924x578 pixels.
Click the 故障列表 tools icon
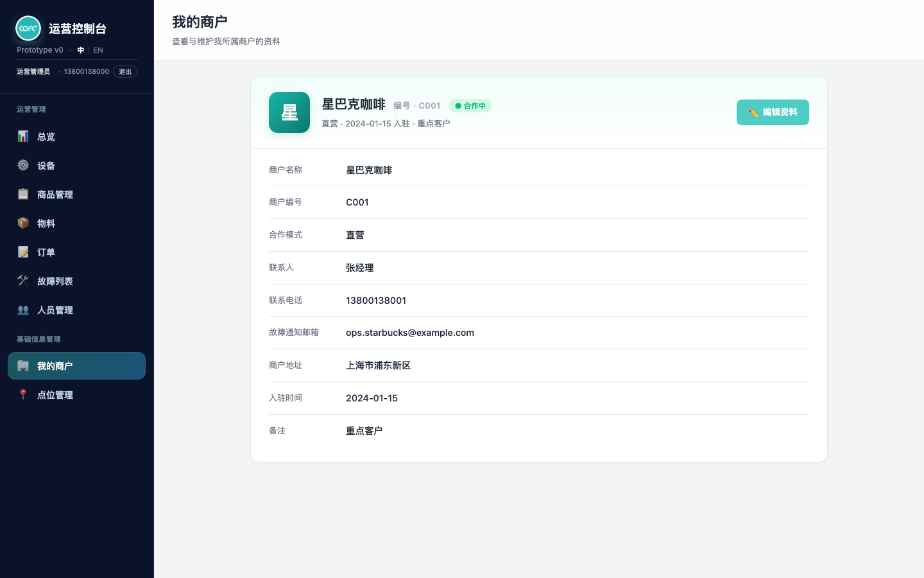pyautogui.click(x=23, y=281)
